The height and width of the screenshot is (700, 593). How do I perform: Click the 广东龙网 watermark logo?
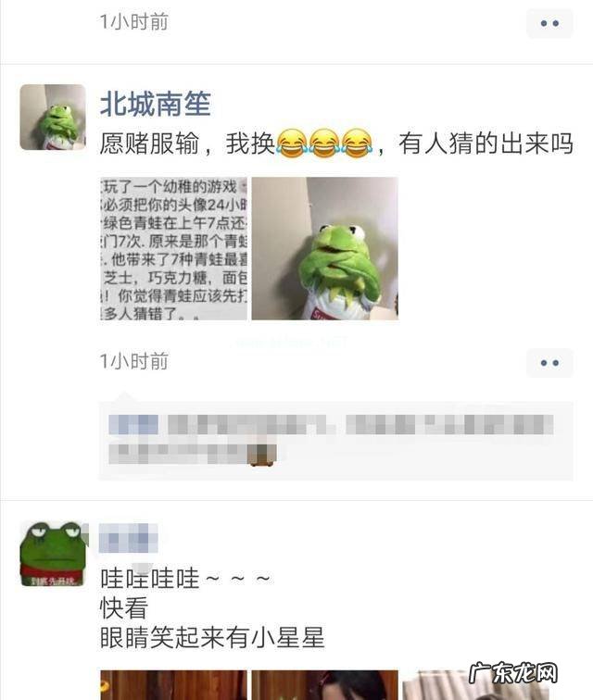click(x=513, y=673)
